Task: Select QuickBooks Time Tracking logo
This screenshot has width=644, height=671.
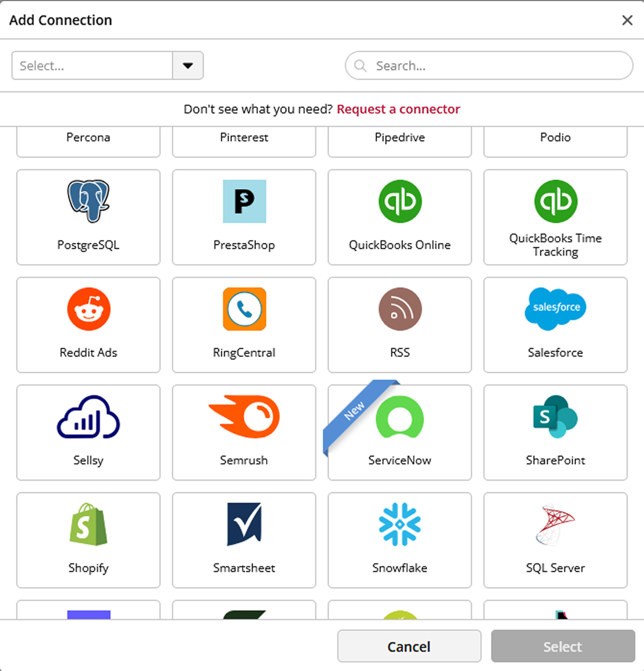Action: click(556, 201)
